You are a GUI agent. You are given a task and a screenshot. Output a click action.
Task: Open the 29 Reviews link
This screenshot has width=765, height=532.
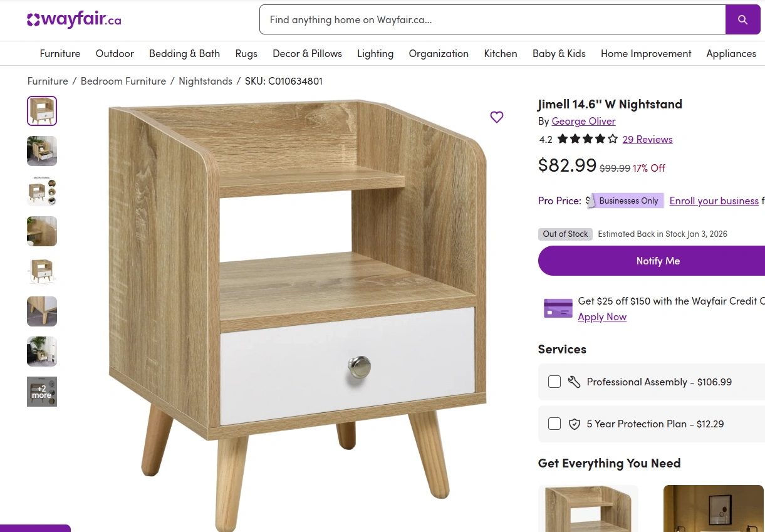tap(647, 139)
